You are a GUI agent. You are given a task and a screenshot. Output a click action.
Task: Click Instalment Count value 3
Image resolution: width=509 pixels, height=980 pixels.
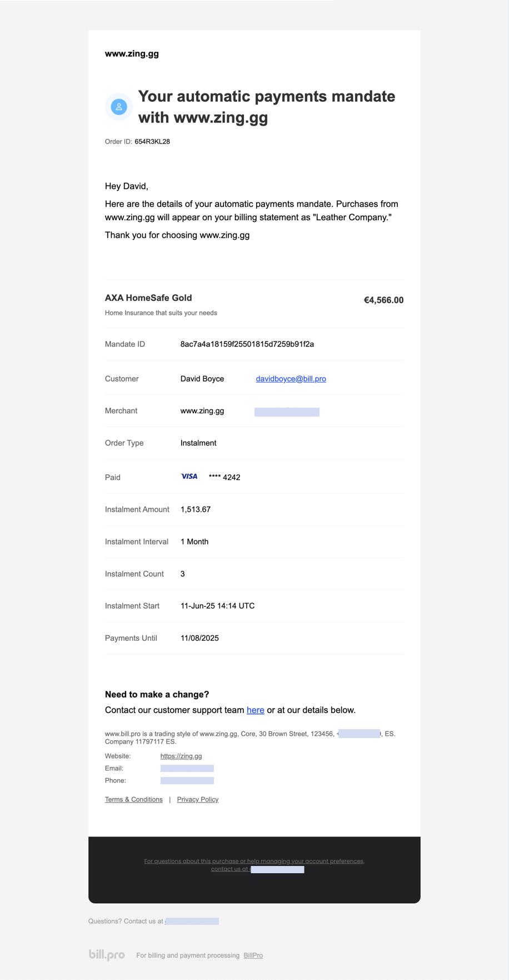(183, 574)
